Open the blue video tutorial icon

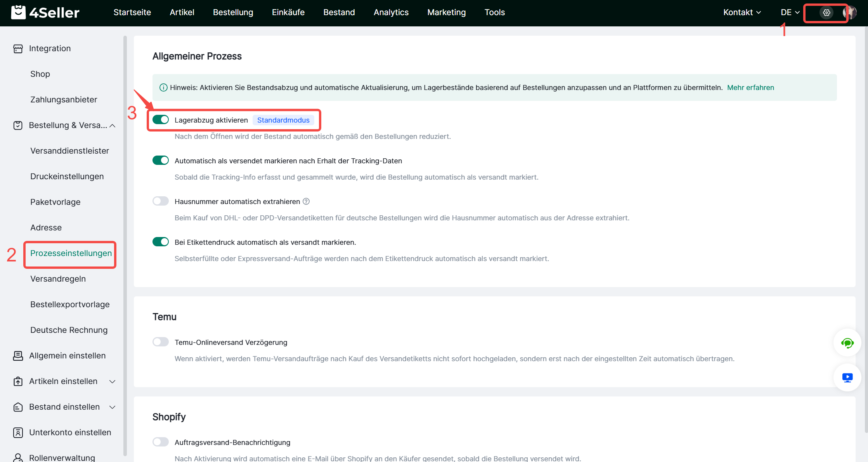tap(847, 377)
